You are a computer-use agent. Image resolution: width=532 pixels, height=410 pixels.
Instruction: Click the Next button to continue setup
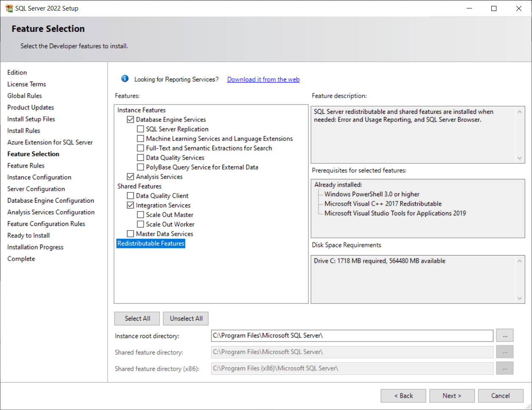pyautogui.click(x=452, y=396)
